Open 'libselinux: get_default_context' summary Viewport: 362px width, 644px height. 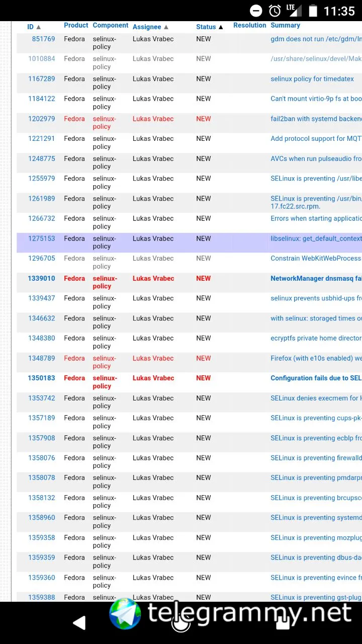(x=316, y=238)
